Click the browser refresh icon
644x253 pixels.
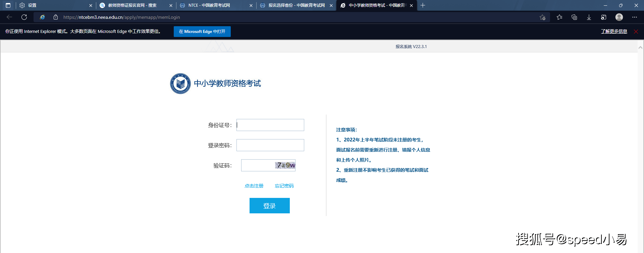pos(24,17)
